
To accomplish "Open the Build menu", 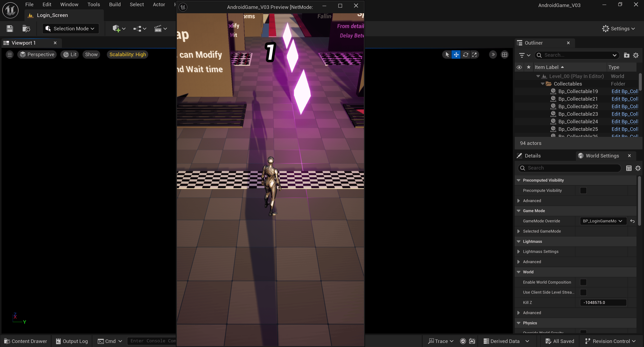I will coord(115,5).
